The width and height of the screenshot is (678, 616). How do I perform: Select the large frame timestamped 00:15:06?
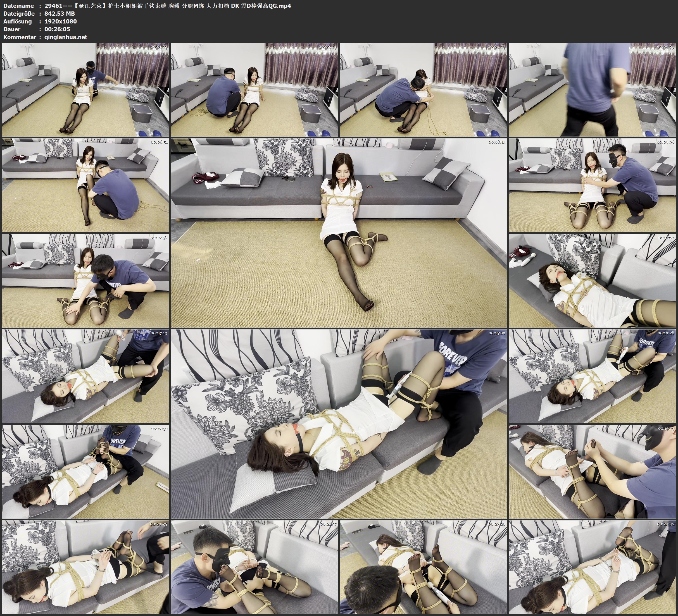[339, 424]
